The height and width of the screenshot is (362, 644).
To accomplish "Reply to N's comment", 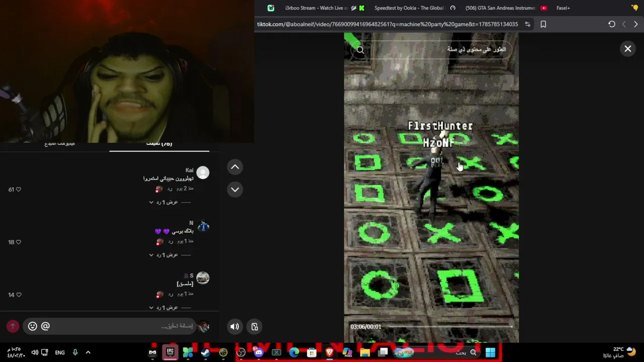I will [x=170, y=241].
